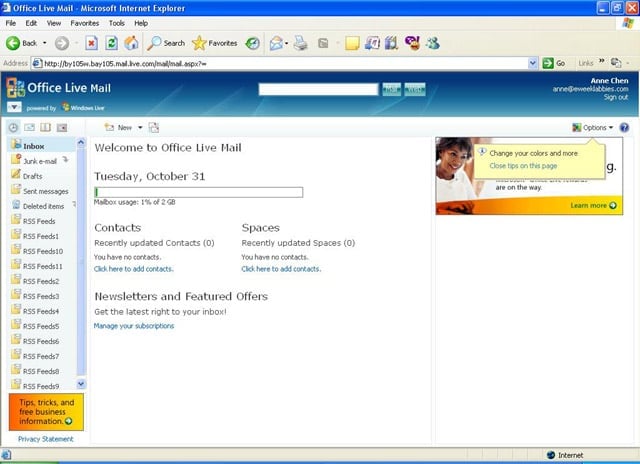The height and width of the screenshot is (464, 640).
Task: Open the Mail envelope icon above folders
Action: pos(29,128)
